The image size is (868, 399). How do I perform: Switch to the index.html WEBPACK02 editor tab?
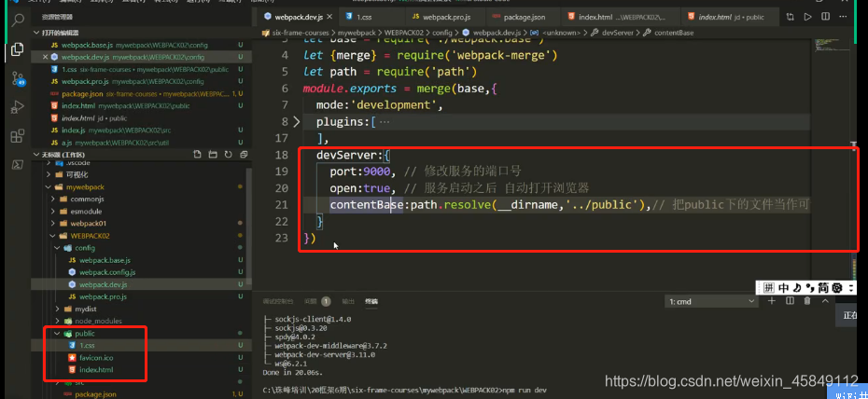pos(621,17)
